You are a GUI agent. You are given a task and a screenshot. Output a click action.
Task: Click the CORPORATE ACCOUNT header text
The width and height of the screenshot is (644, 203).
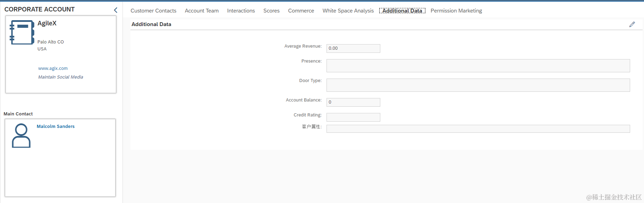(40, 9)
